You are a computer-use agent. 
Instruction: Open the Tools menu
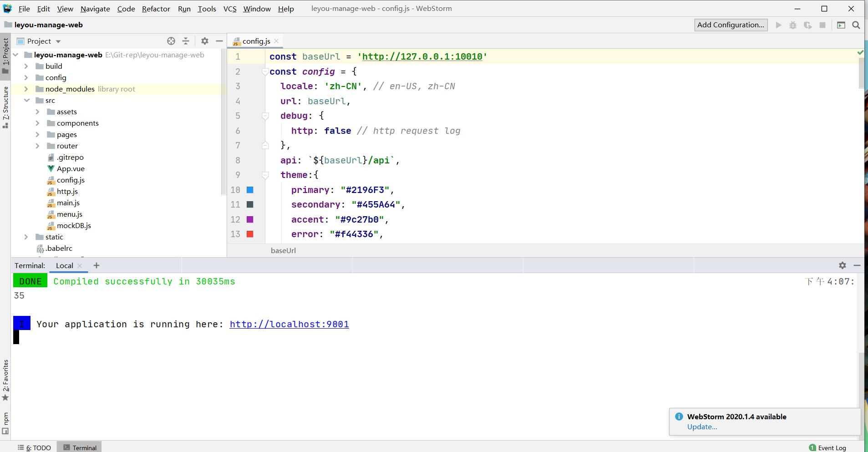click(x=207, y=9)
